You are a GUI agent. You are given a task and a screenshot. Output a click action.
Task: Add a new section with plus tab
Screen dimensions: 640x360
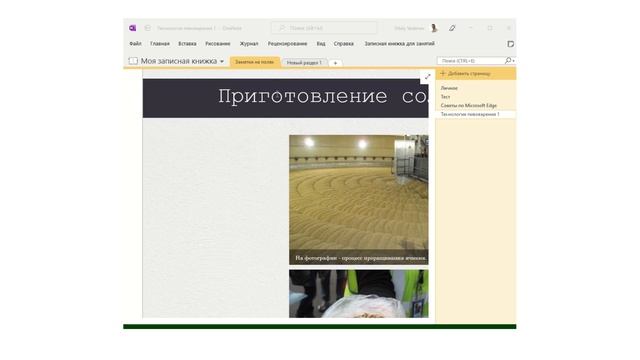tap(336, 63)
